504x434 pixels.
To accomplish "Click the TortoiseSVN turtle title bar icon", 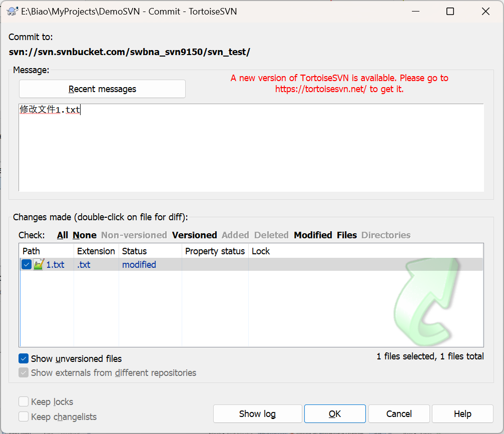I will click(12, 11).
